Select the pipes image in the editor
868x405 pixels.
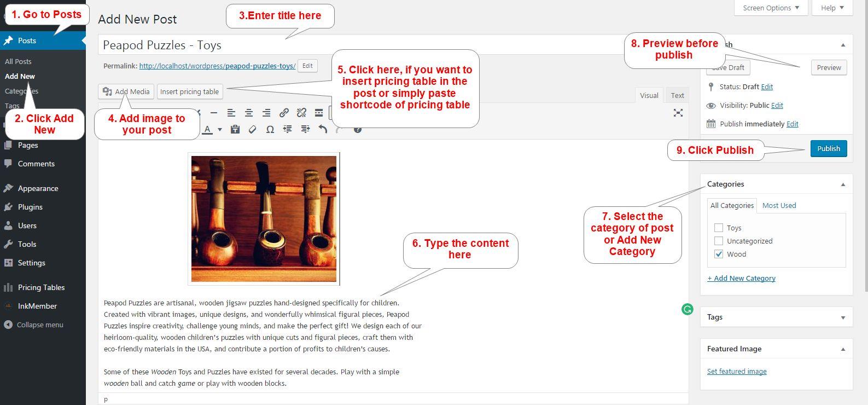tap(264, 219)
